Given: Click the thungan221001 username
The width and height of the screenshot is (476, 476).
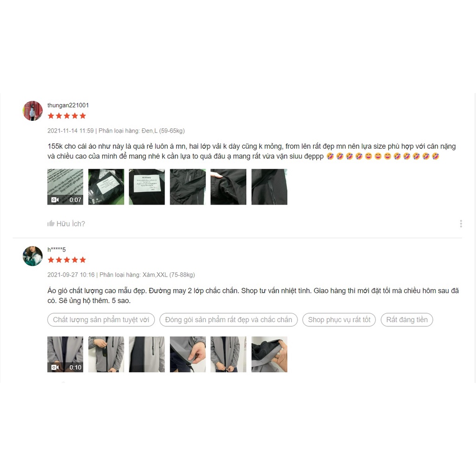Looking at the screenshot, I should 68,106.
